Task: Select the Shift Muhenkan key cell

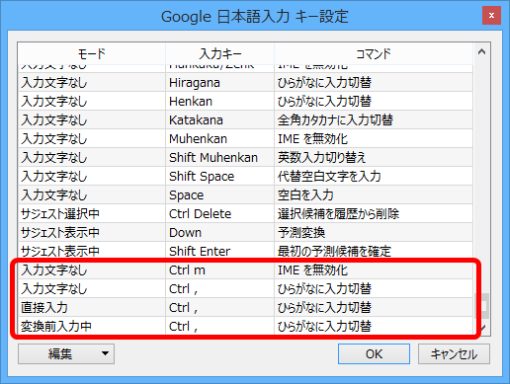Action: tap(220, 157)
